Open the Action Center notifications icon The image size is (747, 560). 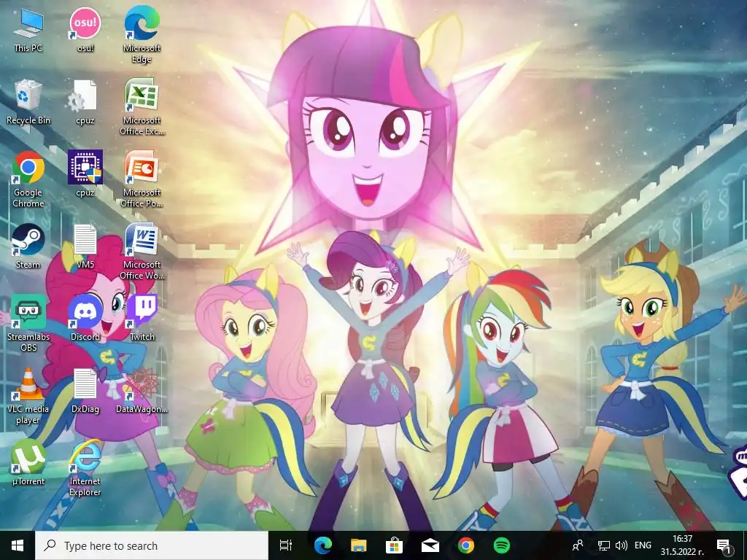pos(724,546)
